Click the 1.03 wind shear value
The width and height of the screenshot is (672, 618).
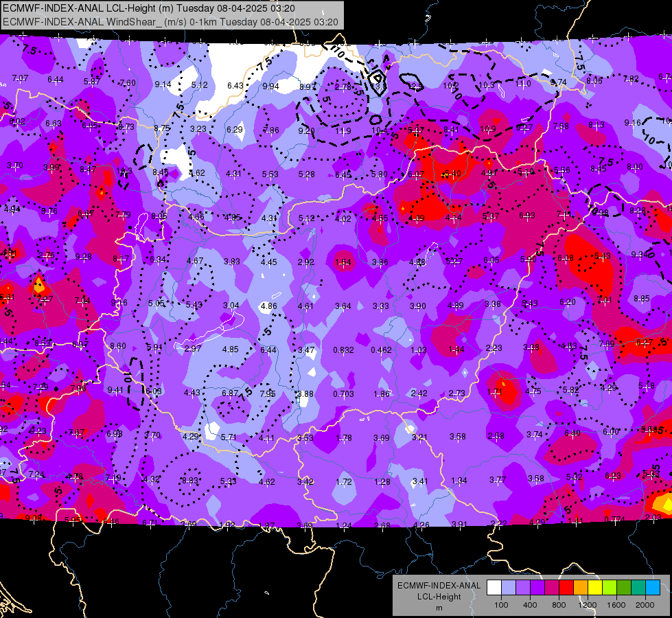(x=418, y=350)
